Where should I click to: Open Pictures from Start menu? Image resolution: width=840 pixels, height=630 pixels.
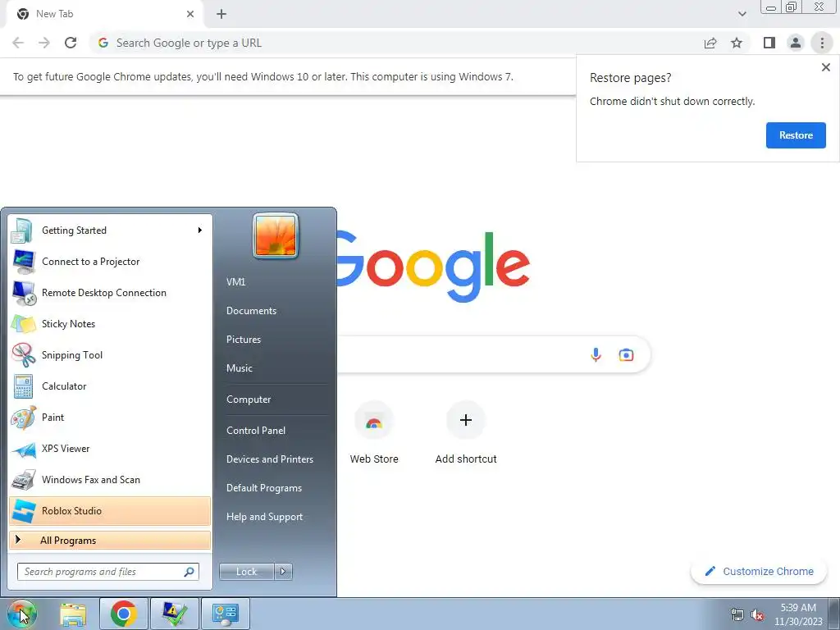(243, 339)
